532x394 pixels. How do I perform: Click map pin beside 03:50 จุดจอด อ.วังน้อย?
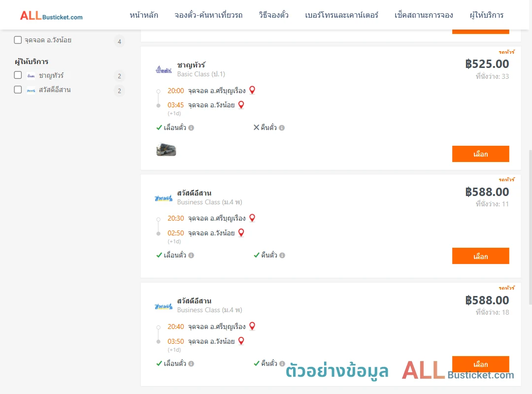(241, 341)
